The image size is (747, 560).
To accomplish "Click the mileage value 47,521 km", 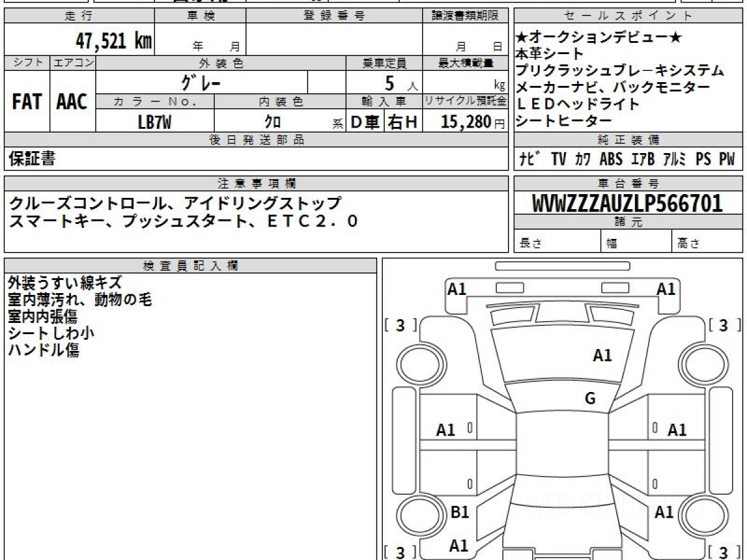I will (114, 41).
